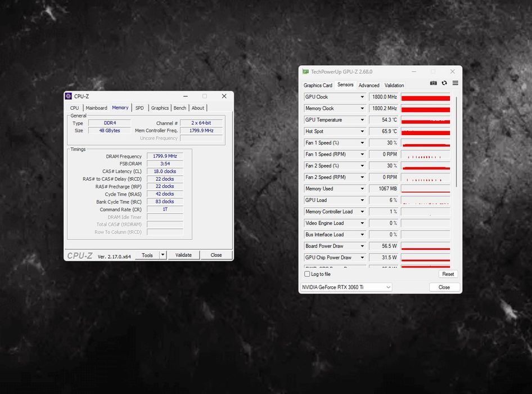Open the NVIDIA GeForce RTX 3060 Ti selector
The width and height of the screenshot is (532, 394).
point(346,287)
